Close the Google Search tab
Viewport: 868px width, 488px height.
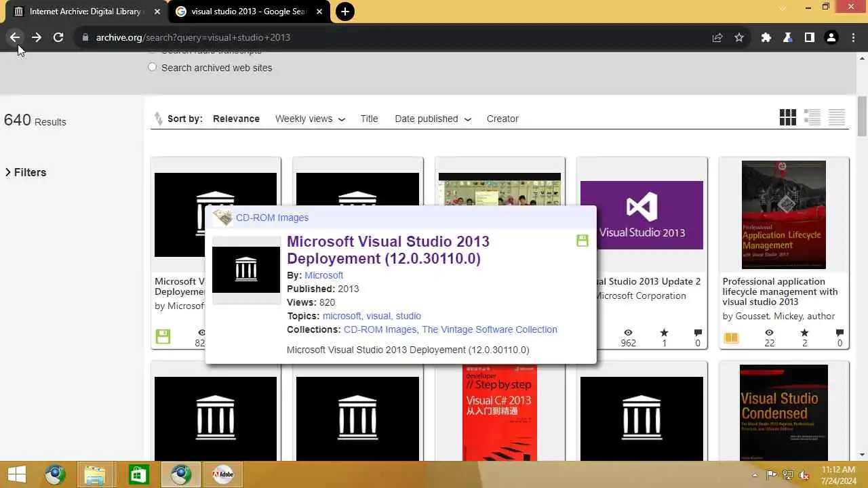click(x=320, y=12)
